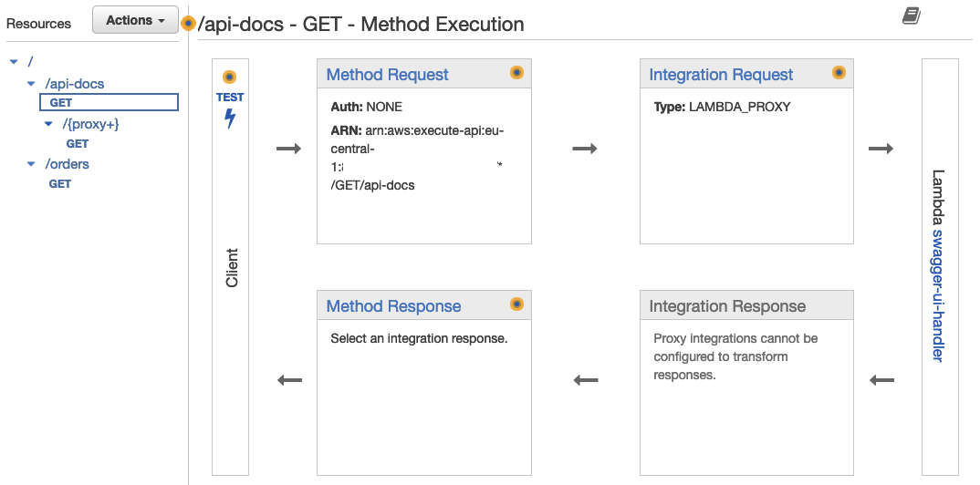
Task: Click the lightning bolt Test icon
Action: pos(230,119)
